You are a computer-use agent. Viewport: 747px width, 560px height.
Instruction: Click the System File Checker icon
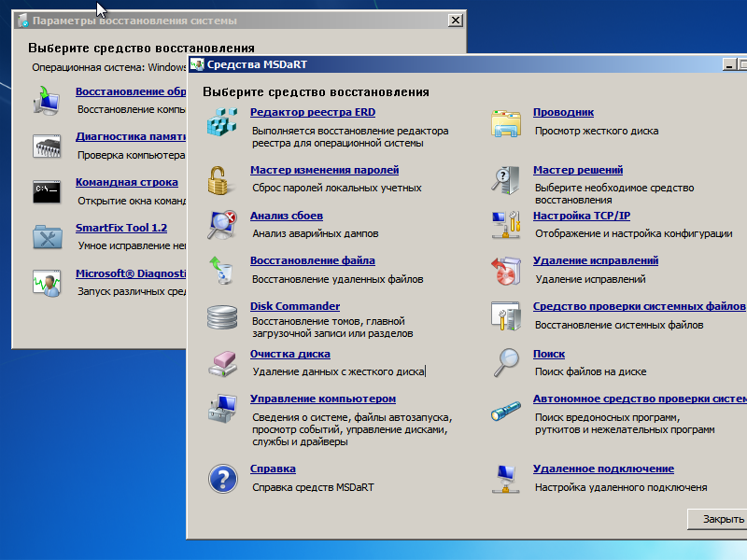pos(505,315)
